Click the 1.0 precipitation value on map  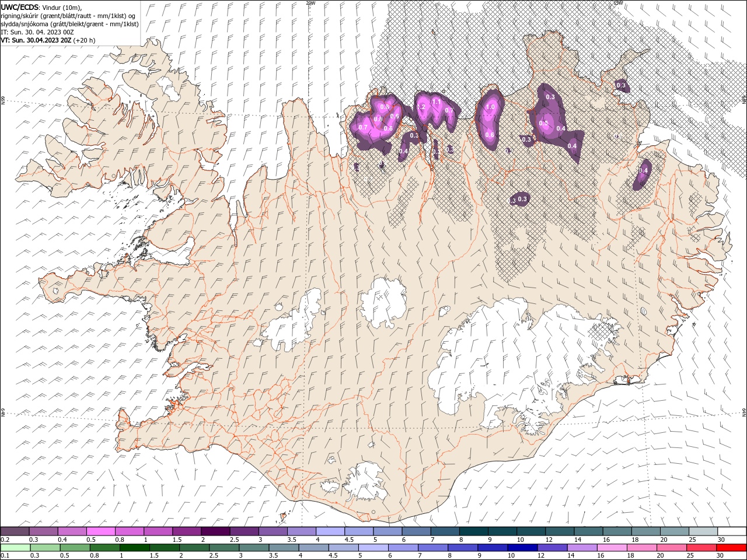click(x=490, y=107)
